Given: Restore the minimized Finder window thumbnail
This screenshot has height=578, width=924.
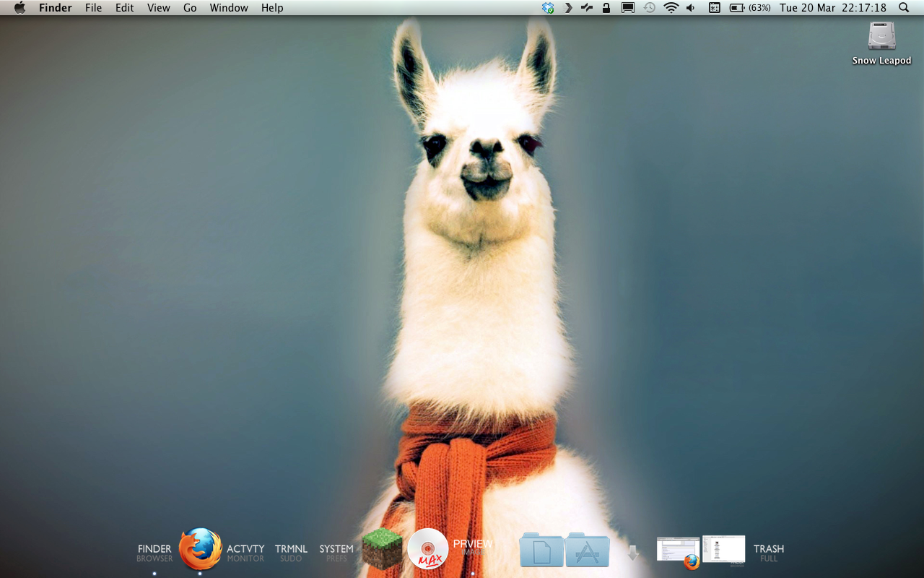Looking at the screenshot, I should click(723, 550).
